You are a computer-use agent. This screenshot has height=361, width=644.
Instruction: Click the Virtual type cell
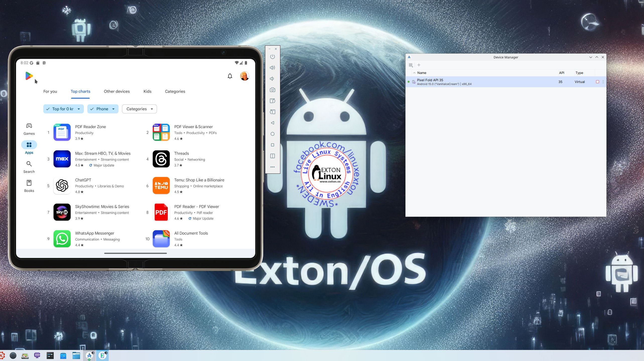click(x=579, y=82)
